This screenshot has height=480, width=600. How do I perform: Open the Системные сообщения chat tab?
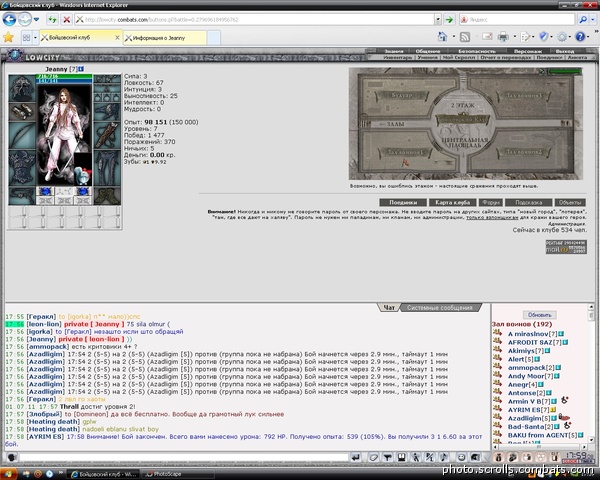440,308
